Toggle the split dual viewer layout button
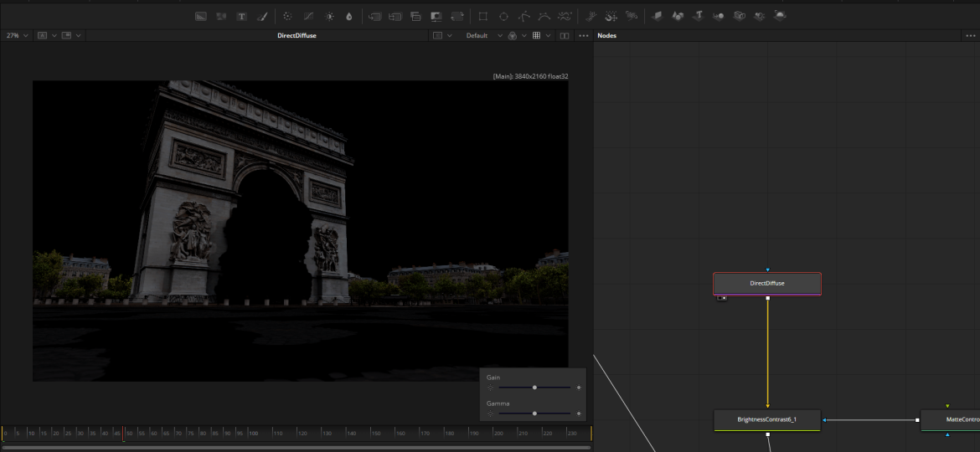The width and height of the screenshot is (980, 452). click(565, 36)
